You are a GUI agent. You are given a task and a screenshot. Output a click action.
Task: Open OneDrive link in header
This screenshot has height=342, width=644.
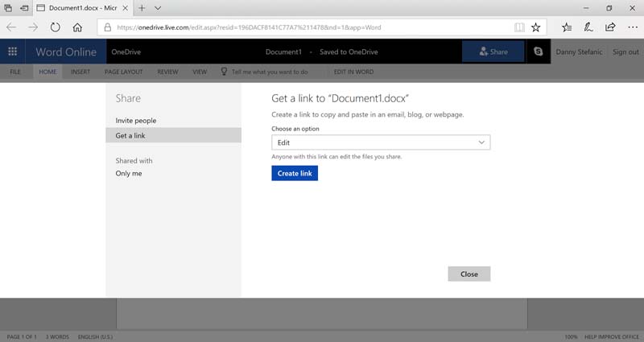[x=126, y=52]
